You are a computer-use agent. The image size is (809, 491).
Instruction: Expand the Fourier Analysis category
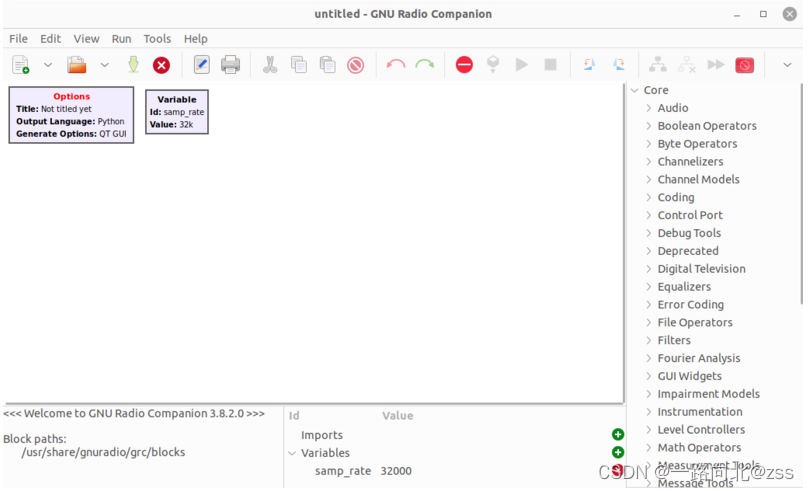point(649,358)
